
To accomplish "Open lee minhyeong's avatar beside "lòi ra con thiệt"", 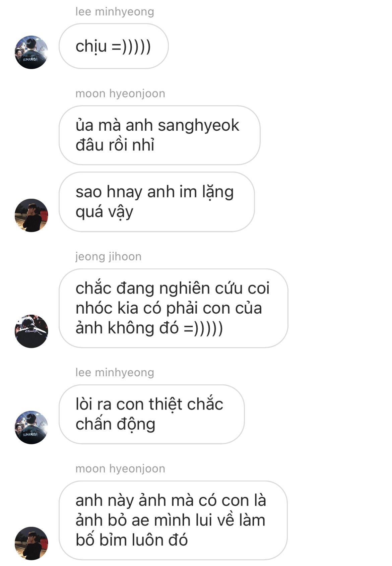I will point(31,427).
